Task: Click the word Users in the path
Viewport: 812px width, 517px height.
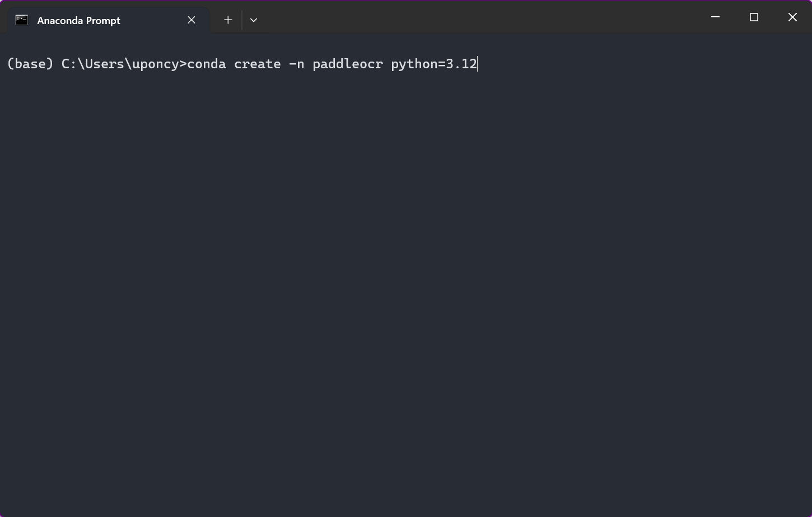Action: [x=108, y=64]
